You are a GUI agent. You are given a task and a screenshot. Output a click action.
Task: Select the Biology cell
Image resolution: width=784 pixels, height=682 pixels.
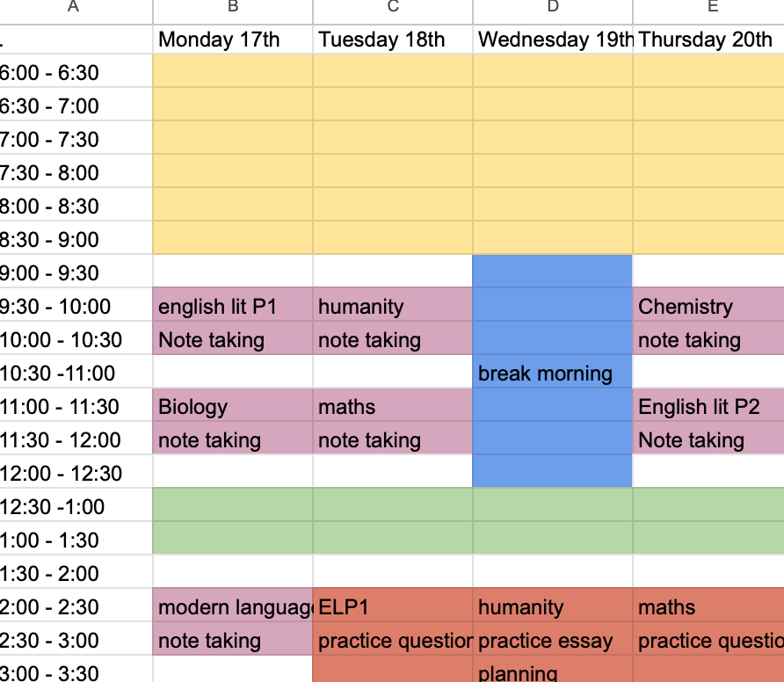coord(233,407)
